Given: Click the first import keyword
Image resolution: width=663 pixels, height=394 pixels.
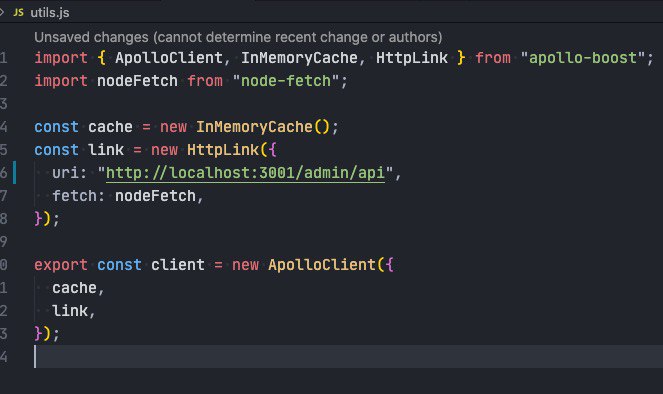Looking at the screenshot, I should point(61,58).
